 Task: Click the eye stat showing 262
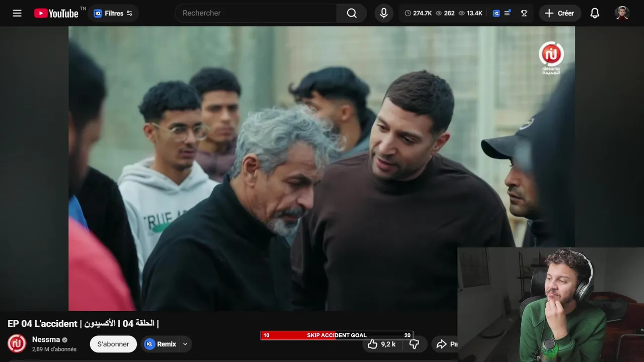(445, 13)
